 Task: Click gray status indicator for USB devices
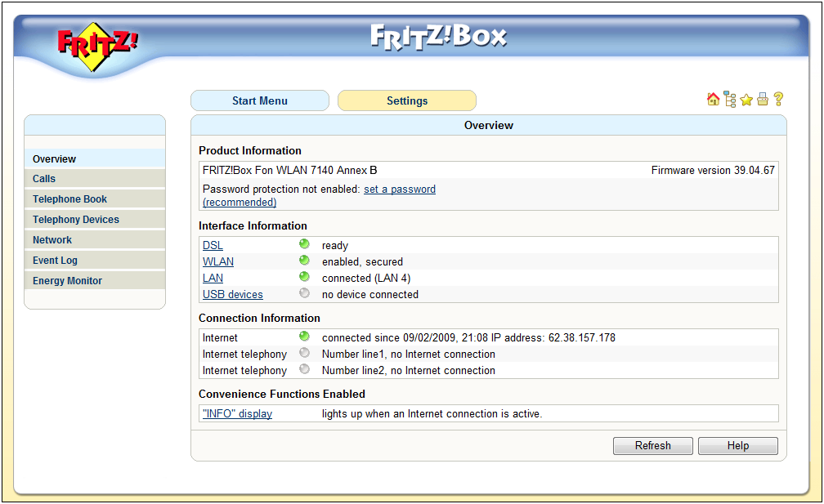coord(304,293)
